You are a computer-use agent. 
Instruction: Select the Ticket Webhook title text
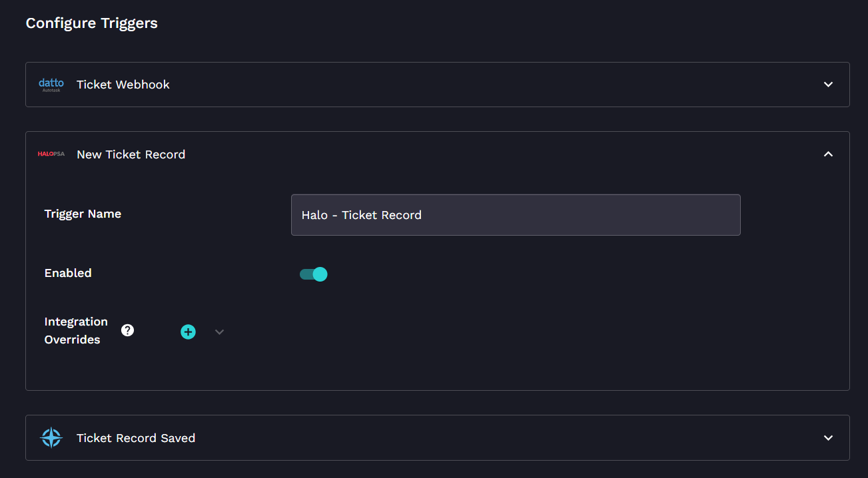pyautogui.click(x=123, y=85)
